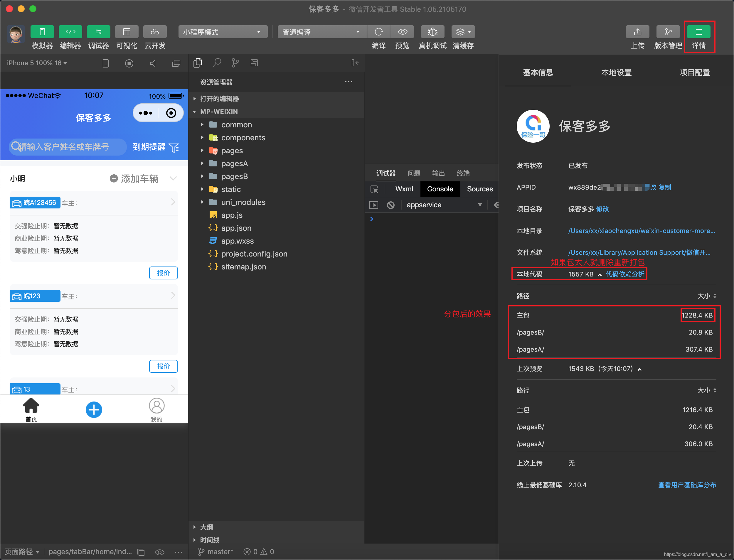Launch 真机调试 real-device debugging
This screenshot has width=734, height=560.
(432, 32)
